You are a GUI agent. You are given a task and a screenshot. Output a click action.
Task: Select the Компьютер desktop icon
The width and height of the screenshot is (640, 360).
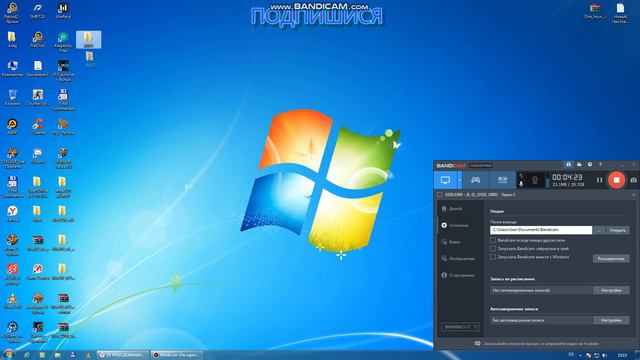pyautogui.click(x=13, y=69)
